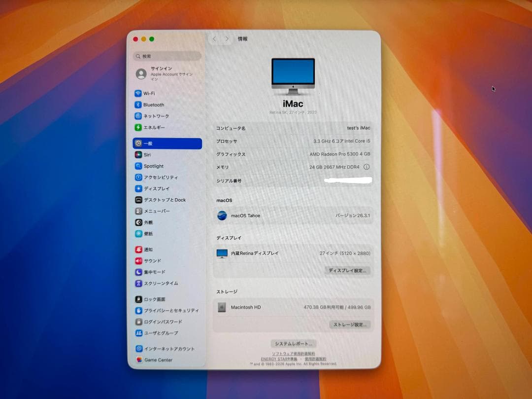Click the Apple Account avatar icon
Screen dimensions: 532x399
[x=141, y=73]
